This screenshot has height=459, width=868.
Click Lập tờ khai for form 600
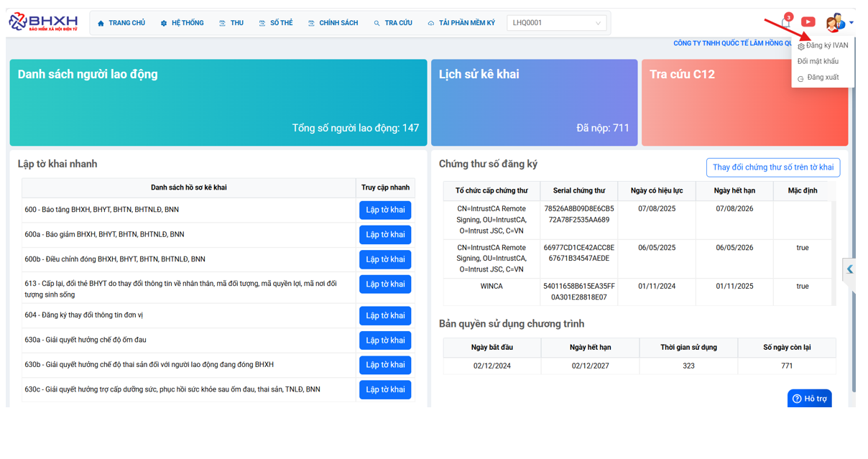385,210
